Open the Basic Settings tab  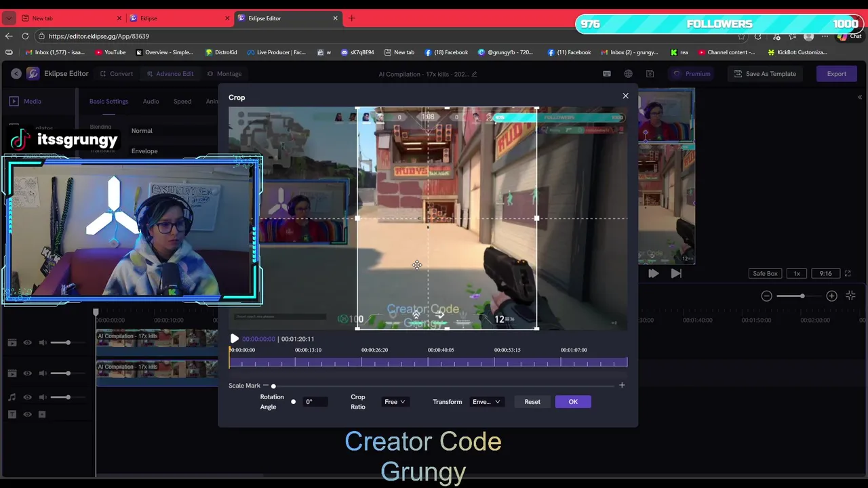point(108,101)
